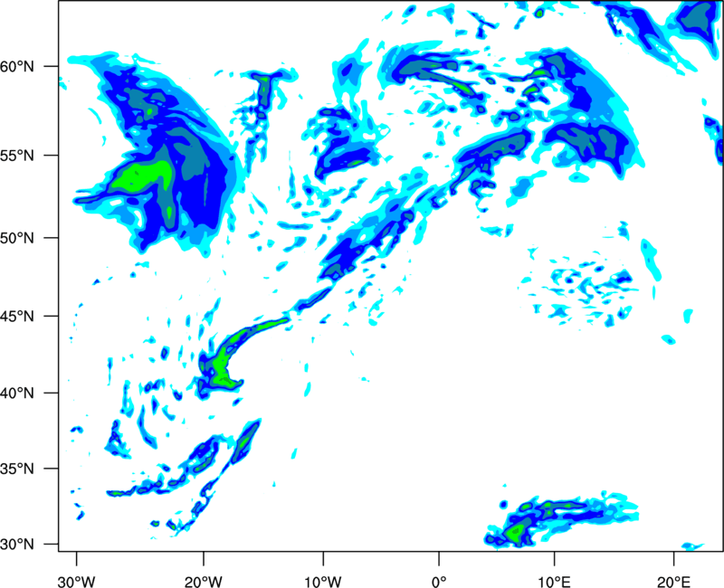This screenshot has height=588, width=724.
Task: Click the 35°N latitude label
Action: (17, 469)
